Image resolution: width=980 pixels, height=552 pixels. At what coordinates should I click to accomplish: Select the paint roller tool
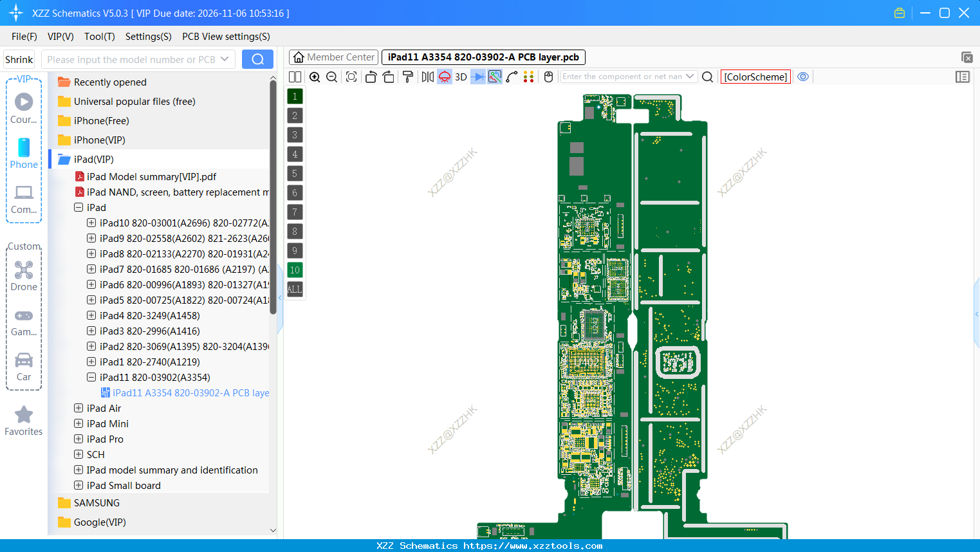(x=407, y=77)
